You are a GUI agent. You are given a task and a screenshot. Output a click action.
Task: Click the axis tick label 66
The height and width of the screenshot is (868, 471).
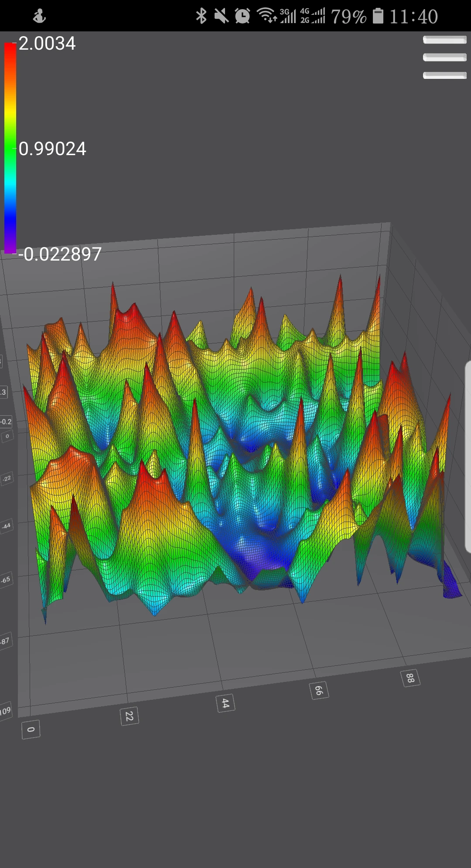coord(319,690)
